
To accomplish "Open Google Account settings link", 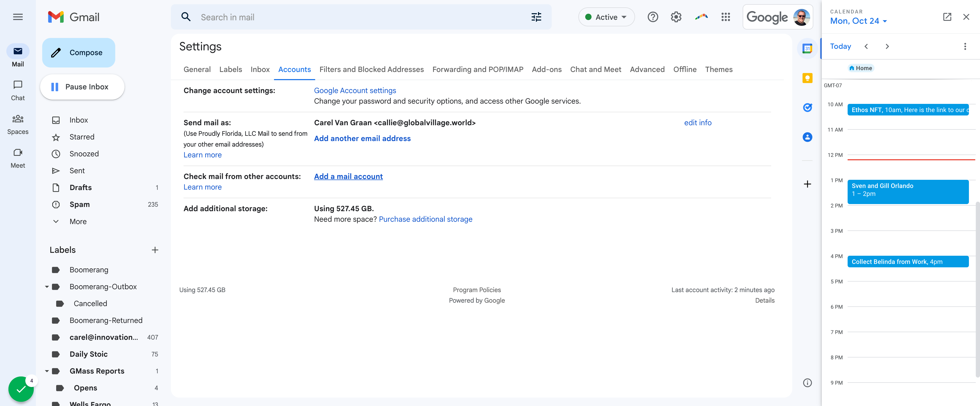I will click(354, 90).
